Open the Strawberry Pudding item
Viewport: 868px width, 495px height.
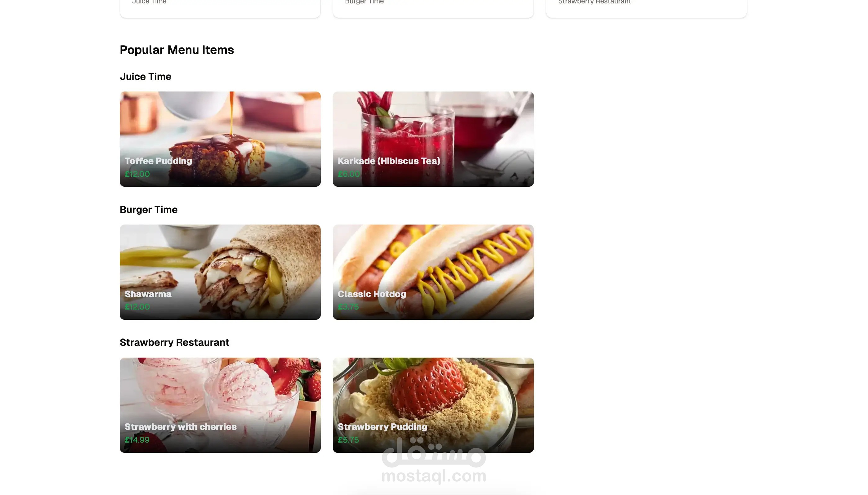tap(433, 404)
